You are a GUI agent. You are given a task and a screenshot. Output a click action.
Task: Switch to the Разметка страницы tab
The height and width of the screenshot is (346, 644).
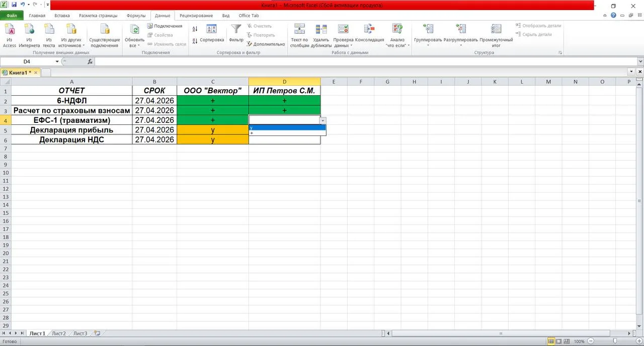click(x=98, y=16)
